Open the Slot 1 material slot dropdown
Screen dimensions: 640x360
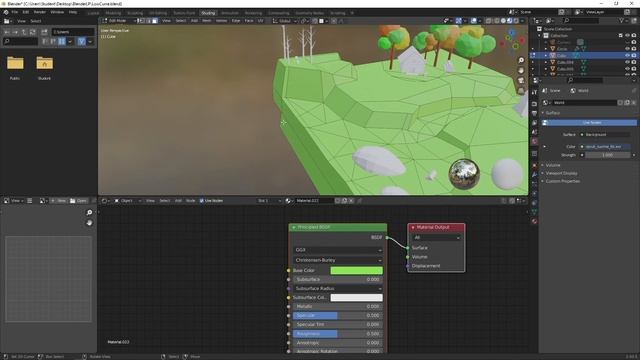269,201
